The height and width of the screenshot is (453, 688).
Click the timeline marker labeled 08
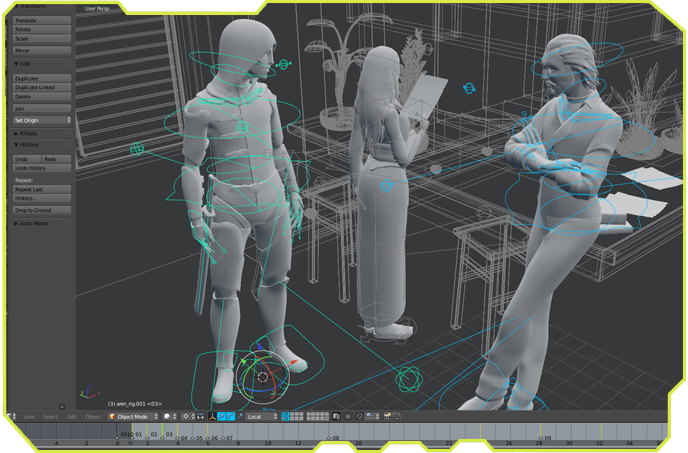tap(333, 438)
